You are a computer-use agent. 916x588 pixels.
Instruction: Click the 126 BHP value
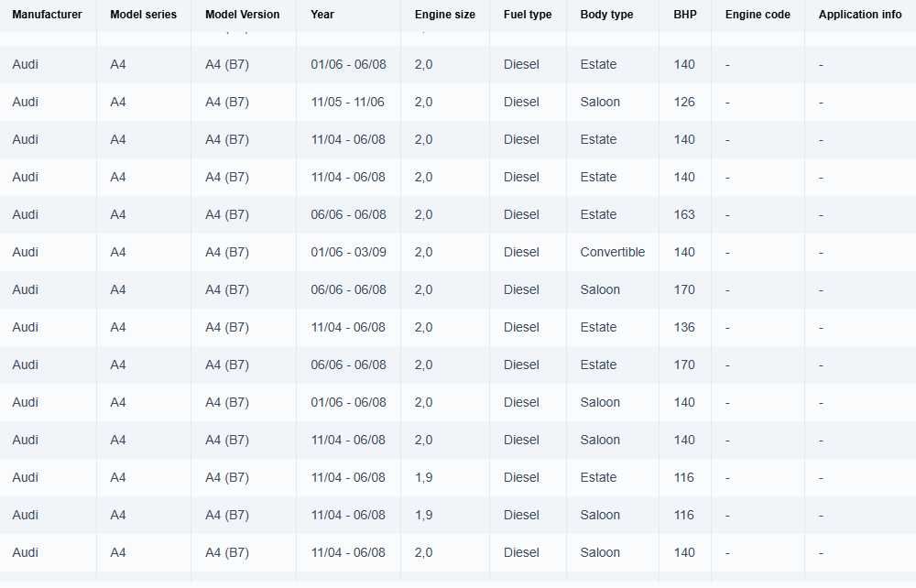point(684,102)
